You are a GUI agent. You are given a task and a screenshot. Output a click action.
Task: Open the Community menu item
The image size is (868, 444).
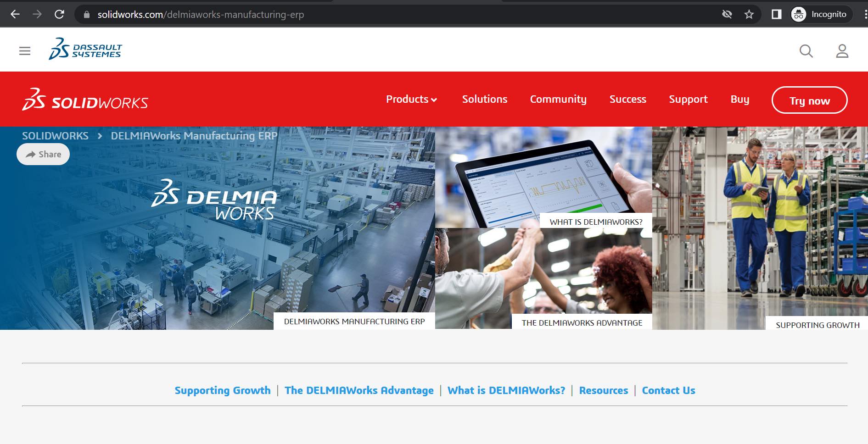click(x=558, y=99)
